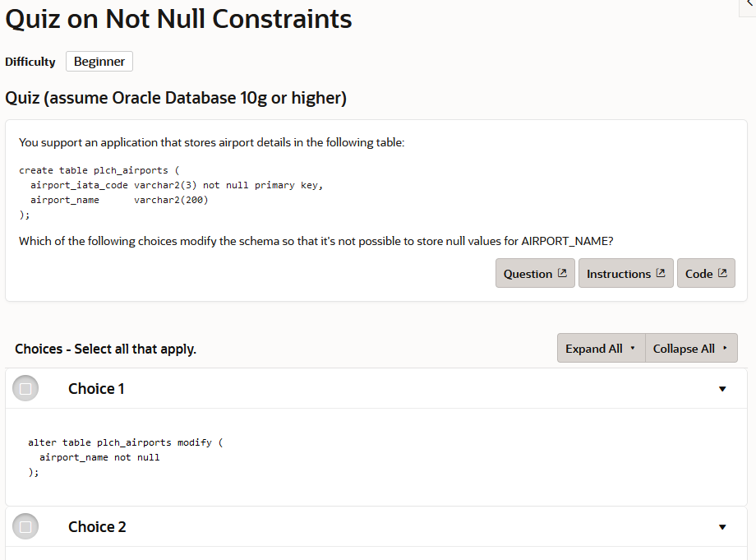
Task: Toggle the Choice 2 disclosure triangle
Action: (x=722, y=527)
